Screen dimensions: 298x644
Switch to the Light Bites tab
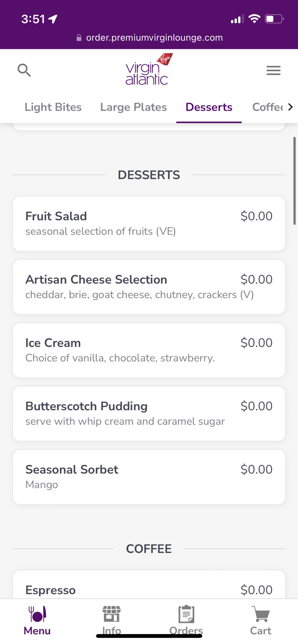coord(53,107)
